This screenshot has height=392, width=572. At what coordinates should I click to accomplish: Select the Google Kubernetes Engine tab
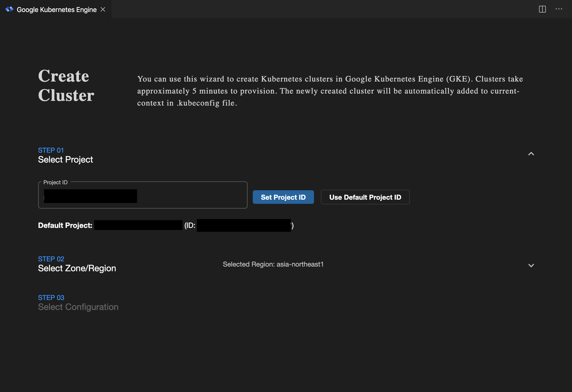point(55,9)
